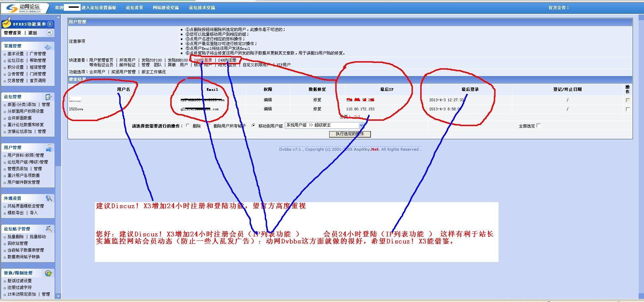Tick checkbox for first user row
Viewport: 644px width, 302px height.
628,100
